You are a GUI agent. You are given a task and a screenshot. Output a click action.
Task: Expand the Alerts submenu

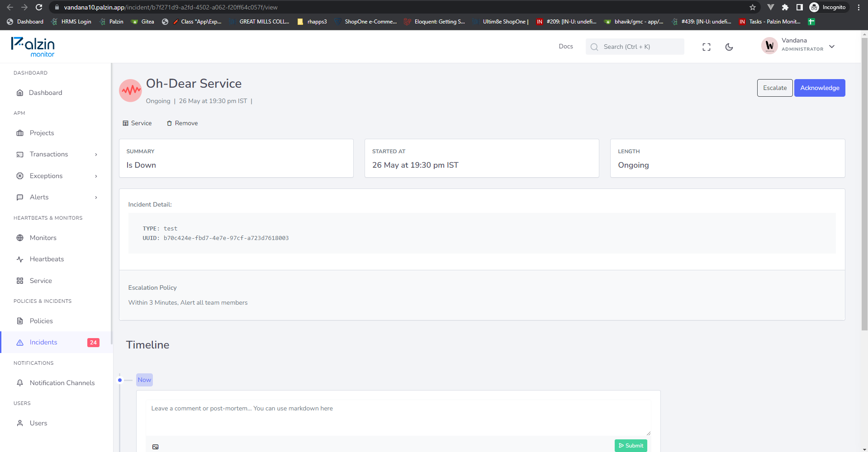[x=96, y=198]
